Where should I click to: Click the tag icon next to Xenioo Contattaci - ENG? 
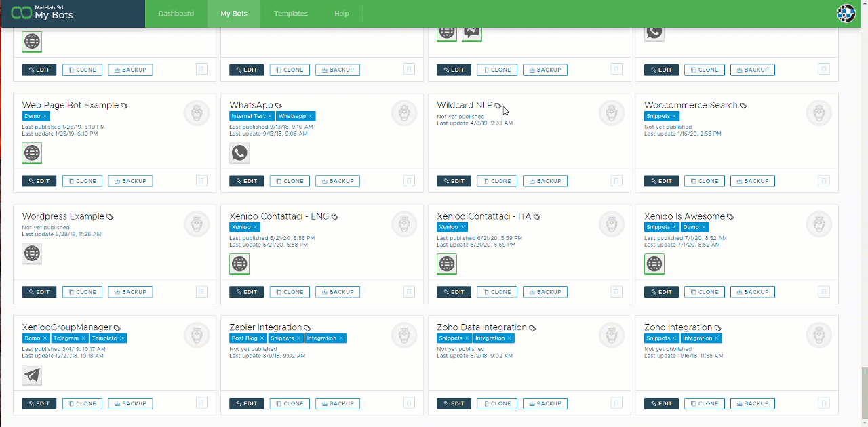point(334,217)
